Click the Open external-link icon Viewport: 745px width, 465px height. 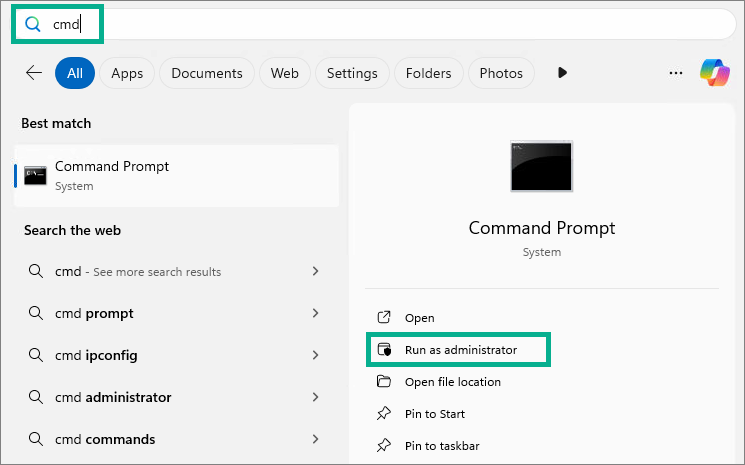point(384,317)
